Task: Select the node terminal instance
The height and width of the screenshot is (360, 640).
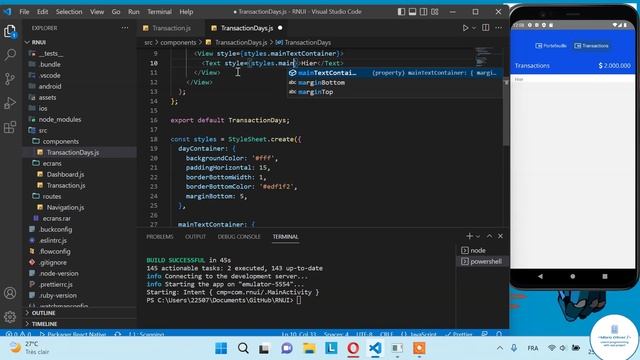Action: tap(482, 250)
